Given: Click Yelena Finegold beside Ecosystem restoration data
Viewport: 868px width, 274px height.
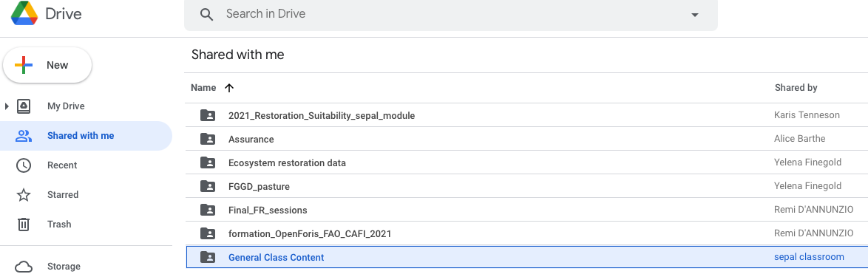Looking at the screenshot, I should pyautogui.click(x=807, y=162).
